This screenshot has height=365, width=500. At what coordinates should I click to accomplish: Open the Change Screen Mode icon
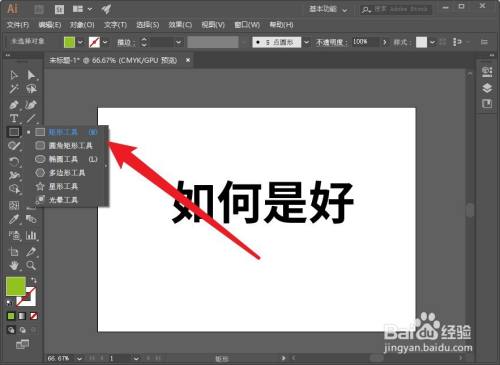coord(22,344)
